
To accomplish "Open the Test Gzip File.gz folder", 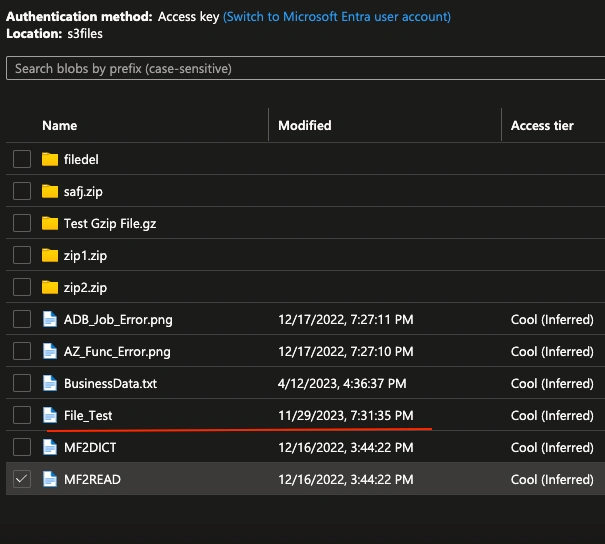I will 110,223.
